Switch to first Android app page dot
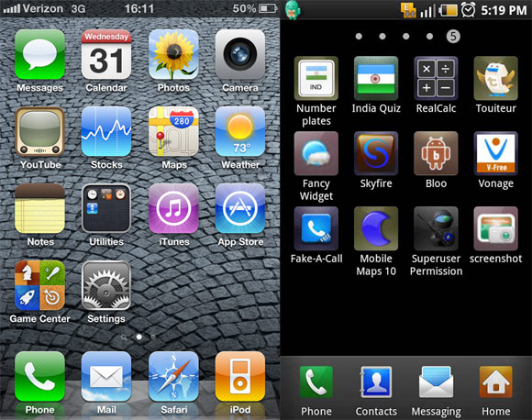Screen dimensions: 532x420 coord(359,37)
